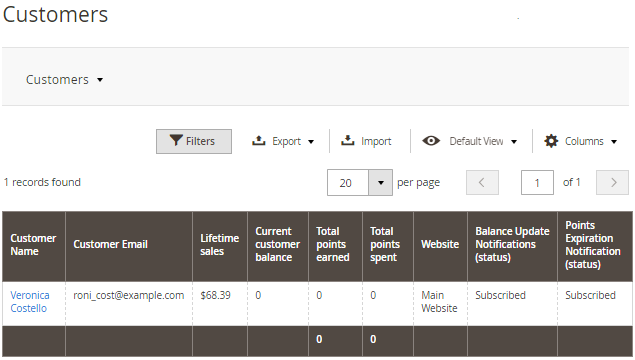
Task: Open the Export dropdown
Action: tap(283, 141)
